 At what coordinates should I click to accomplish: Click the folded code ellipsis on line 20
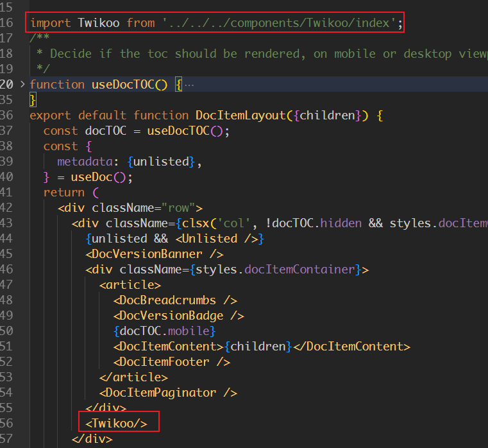coord(189,85)
